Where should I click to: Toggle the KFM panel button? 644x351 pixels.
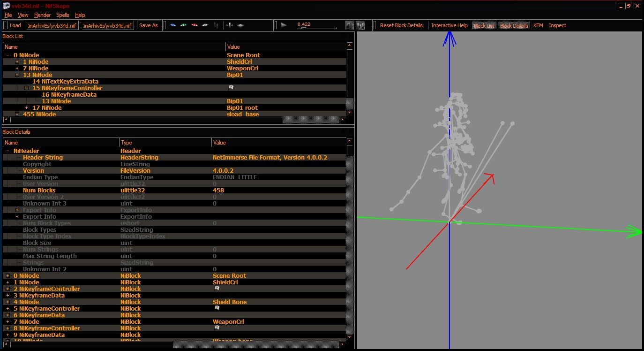pos(538,25)
